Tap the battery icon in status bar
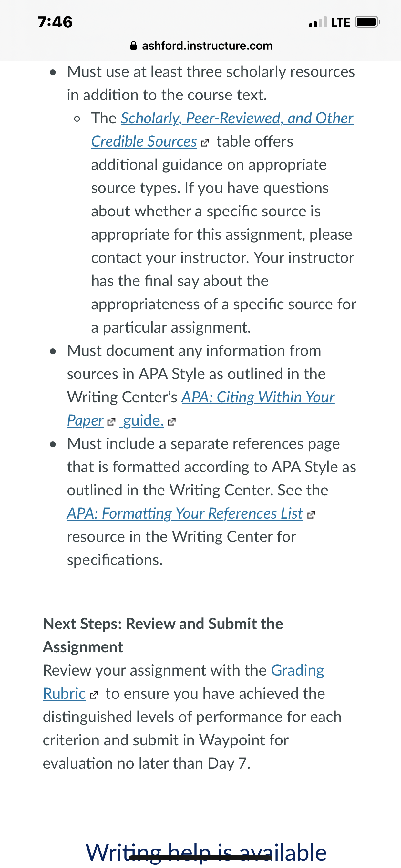This screenshot has height=868, width=401. point(368,22)
